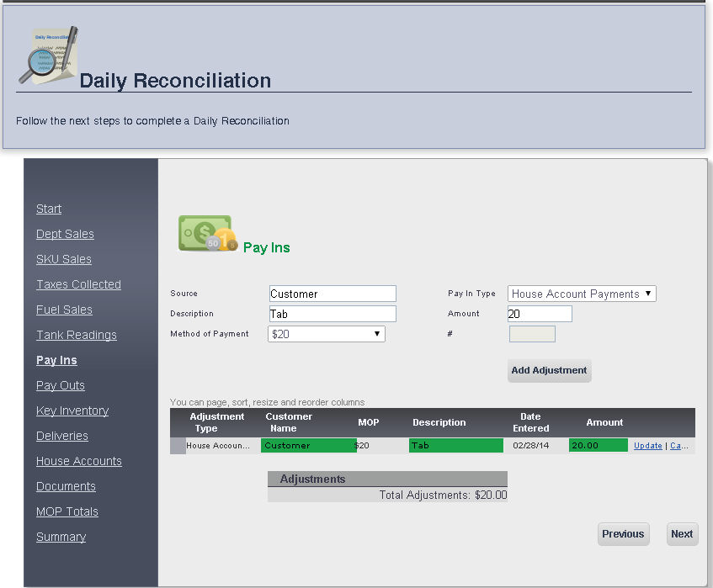The image size is (713, 588).
Task: Sort by Amount column header
Action: point(604,422)
